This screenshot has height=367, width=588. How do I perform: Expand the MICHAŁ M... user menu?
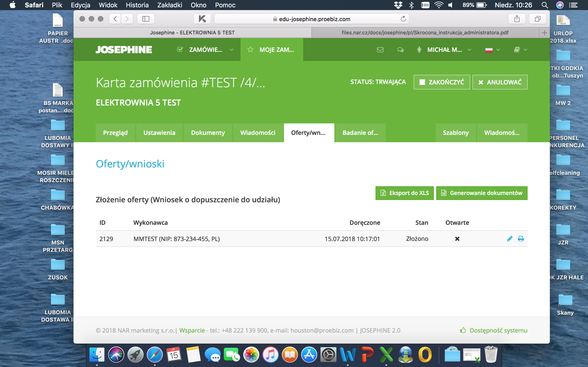444,50
